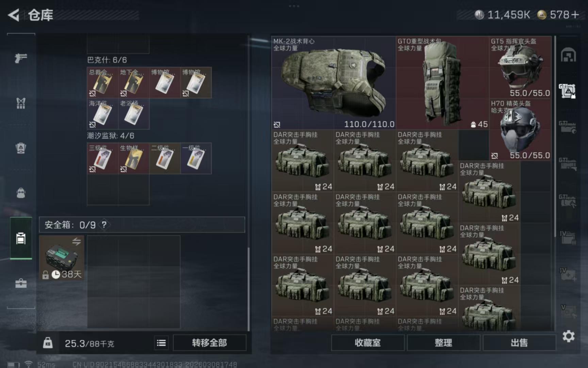Click the 转移全部 button

coord(210,343)
